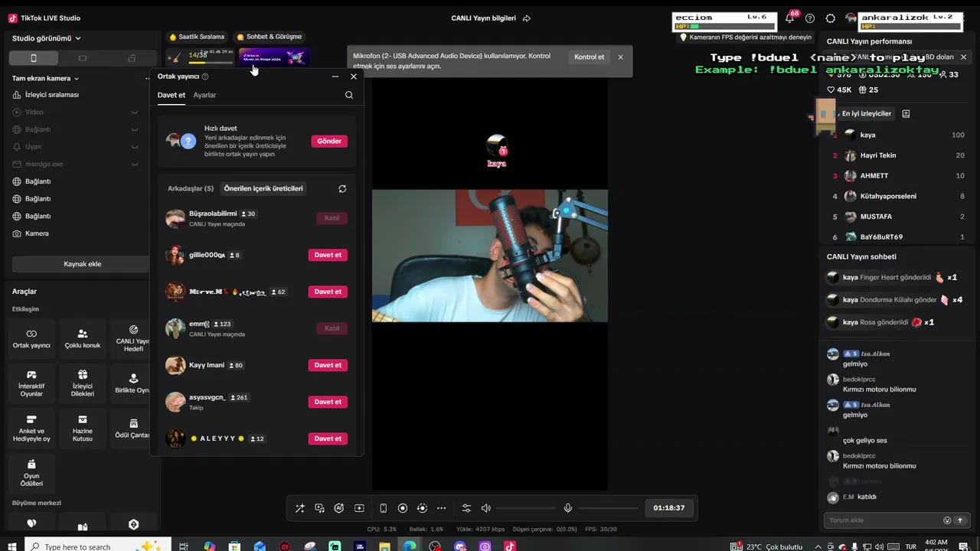This screenshot has height=551, width=980.
Task: Dismiss the microphone warning notification
Action: 620,57
